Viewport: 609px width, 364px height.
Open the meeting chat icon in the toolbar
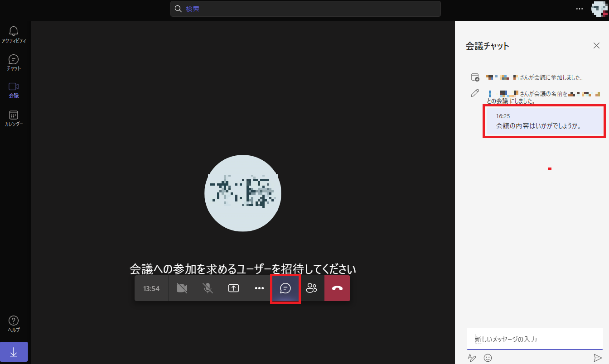[285, 288]
